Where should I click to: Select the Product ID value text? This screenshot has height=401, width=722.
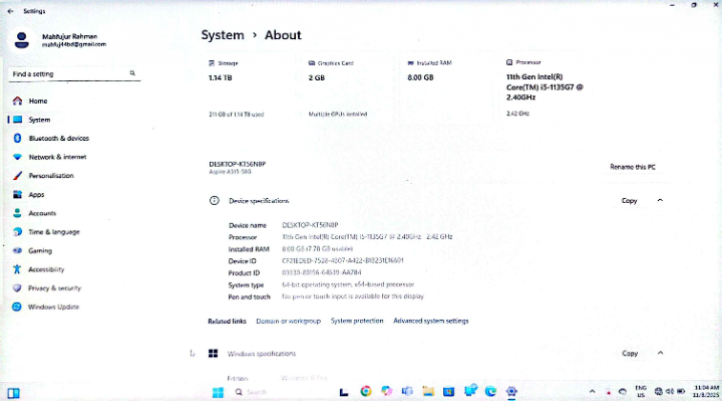pyautogui.click(x=321, y=273)
